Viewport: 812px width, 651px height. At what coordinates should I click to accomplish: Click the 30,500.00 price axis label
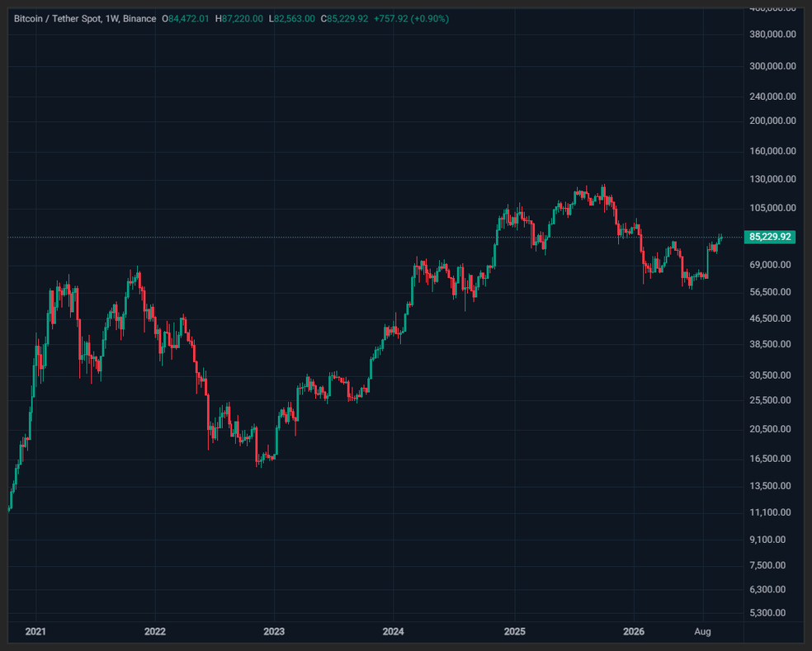(770, 375)
